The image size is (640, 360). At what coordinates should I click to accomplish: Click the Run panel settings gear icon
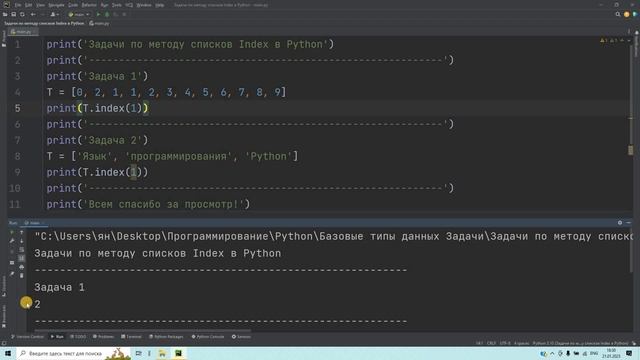click(x=620, y=223)
